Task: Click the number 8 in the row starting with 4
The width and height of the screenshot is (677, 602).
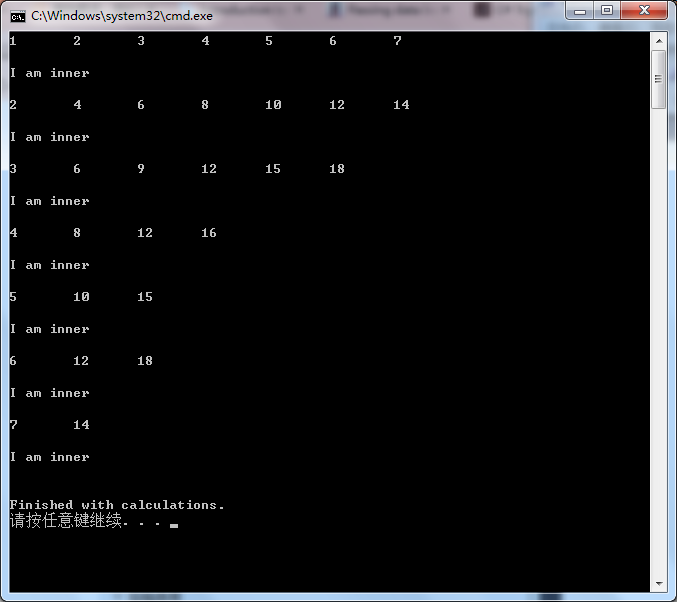Action: coord(77,233)
